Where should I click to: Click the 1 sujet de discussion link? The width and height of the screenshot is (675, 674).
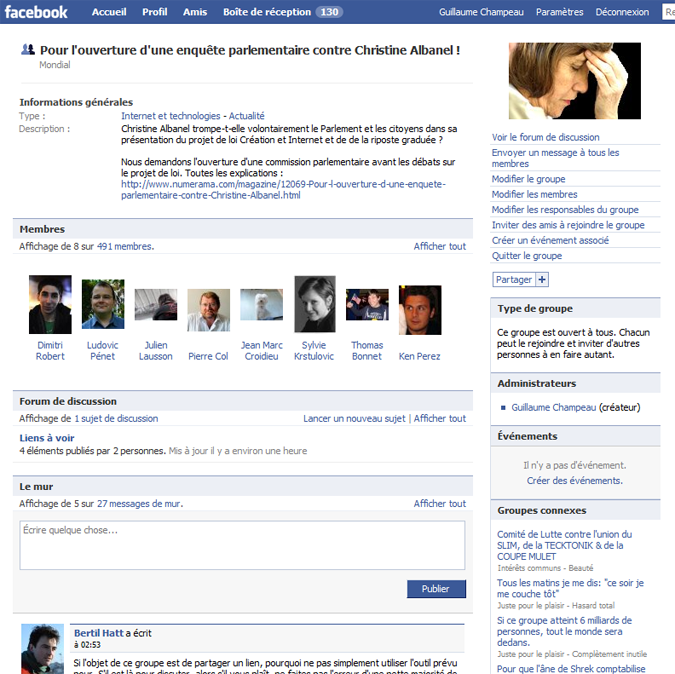116,419
